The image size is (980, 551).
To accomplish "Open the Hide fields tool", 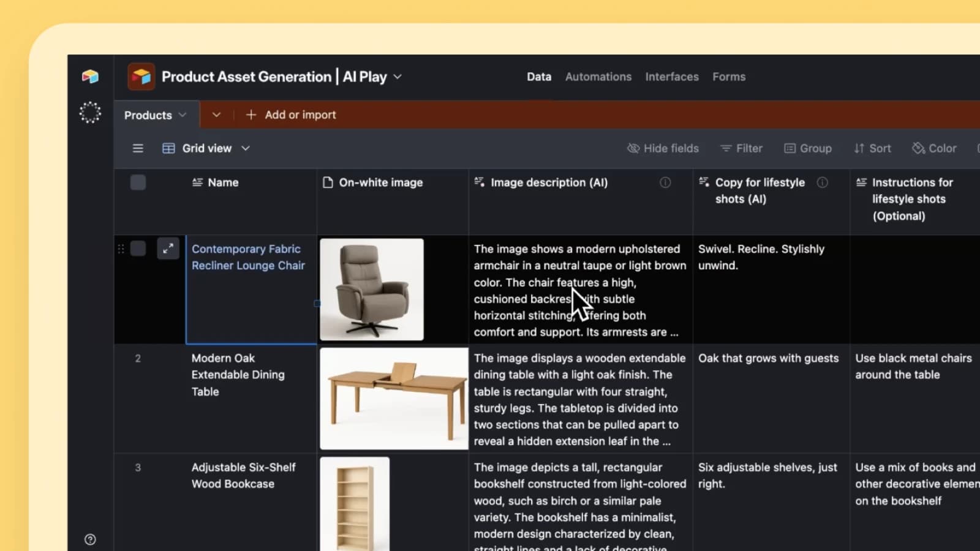I will [663, 148].
